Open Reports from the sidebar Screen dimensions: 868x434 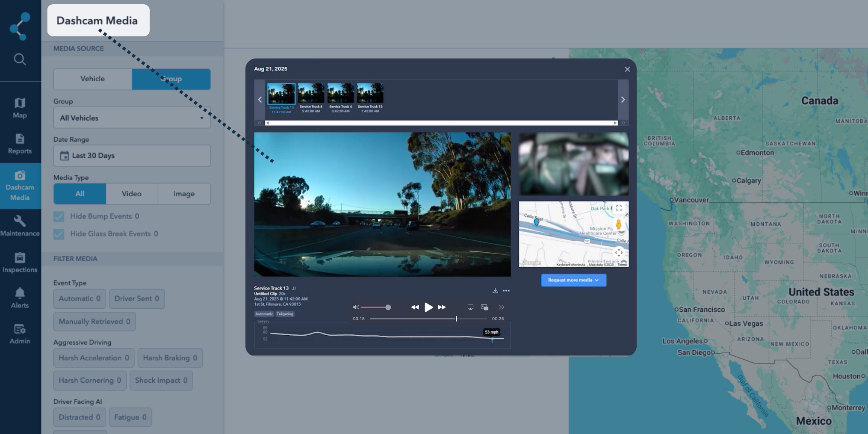tap(20, 145)
